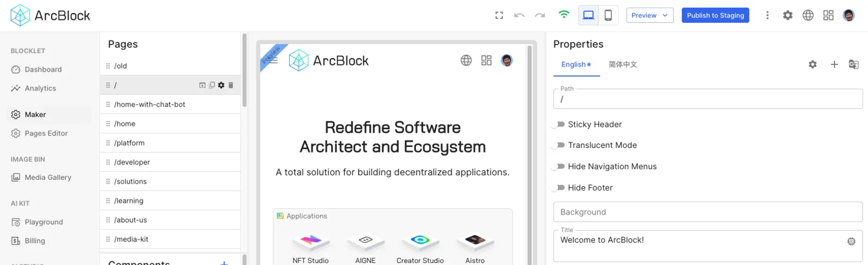Select the /learning page
The image size is (868, 265).
click(x=170, y=201)
